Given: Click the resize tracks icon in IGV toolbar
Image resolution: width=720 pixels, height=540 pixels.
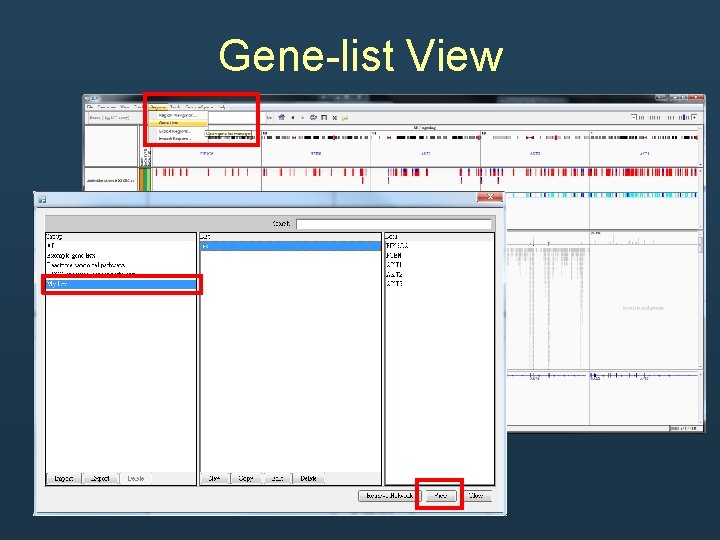Looking at the screenshot, I should (x=335, y=118).
